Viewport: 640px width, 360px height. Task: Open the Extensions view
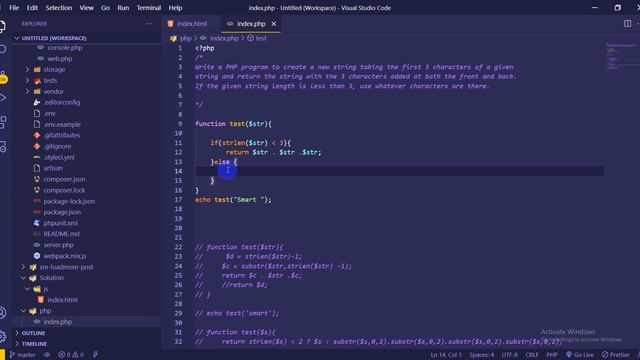2,122
